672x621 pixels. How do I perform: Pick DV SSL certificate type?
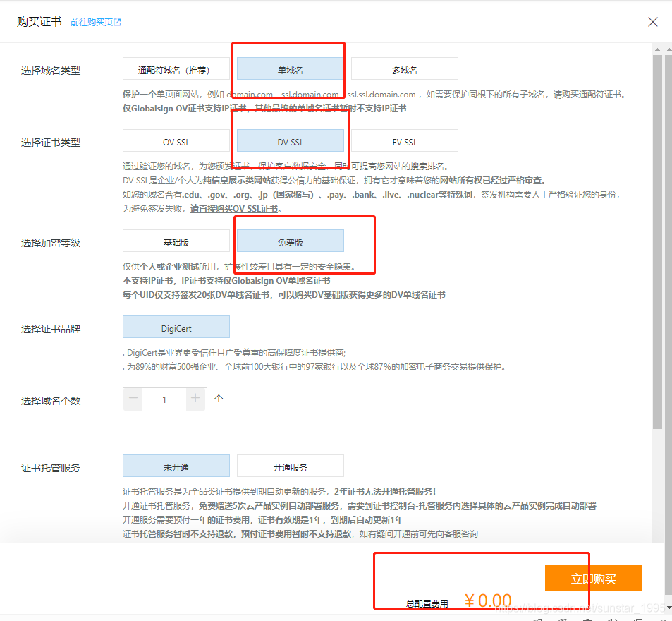coord(290,141)
